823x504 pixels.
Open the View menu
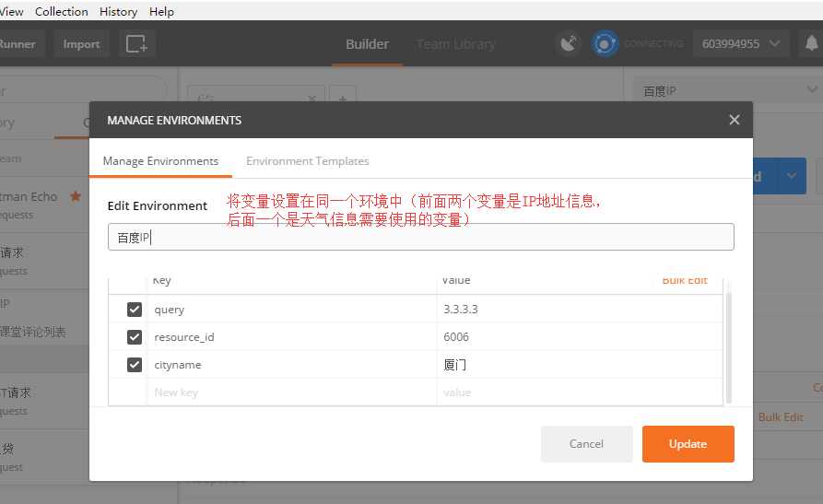click(x=10, y=12)
